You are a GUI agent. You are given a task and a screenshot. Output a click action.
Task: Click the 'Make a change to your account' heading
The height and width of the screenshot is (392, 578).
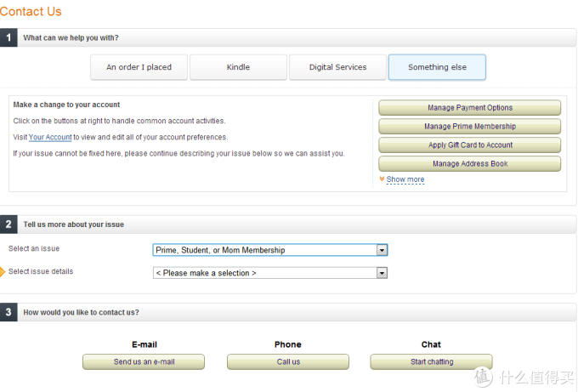pyautogui.click(x=66, y=105)
